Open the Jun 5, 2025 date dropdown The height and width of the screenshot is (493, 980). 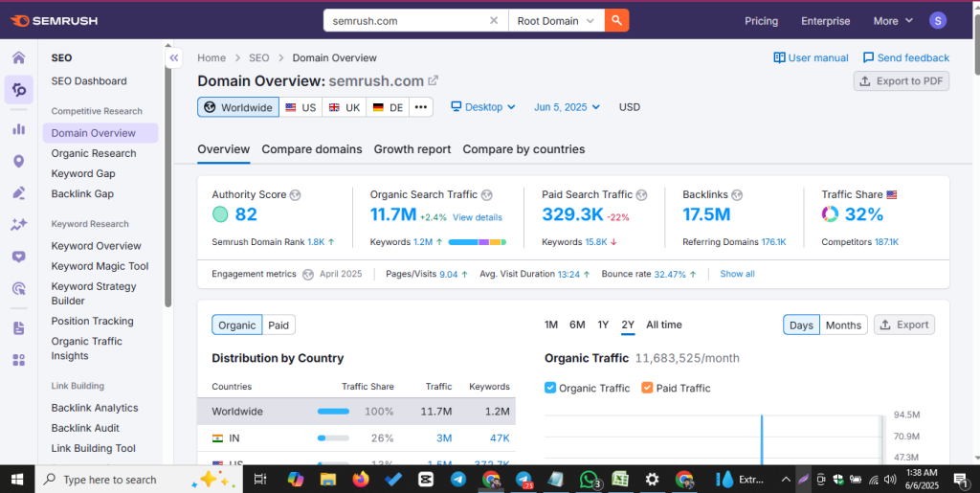point(567,107)
